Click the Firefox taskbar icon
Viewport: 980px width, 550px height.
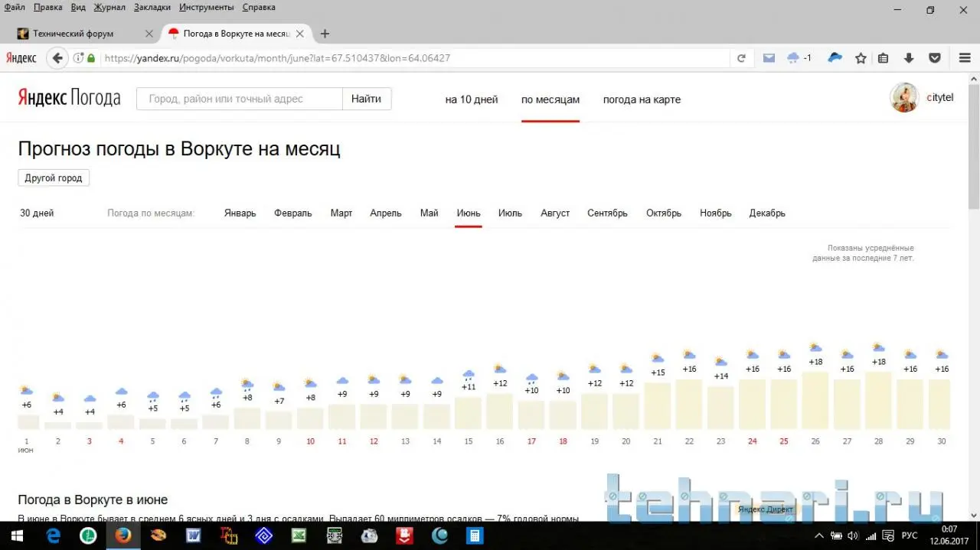tap(122, 535)
